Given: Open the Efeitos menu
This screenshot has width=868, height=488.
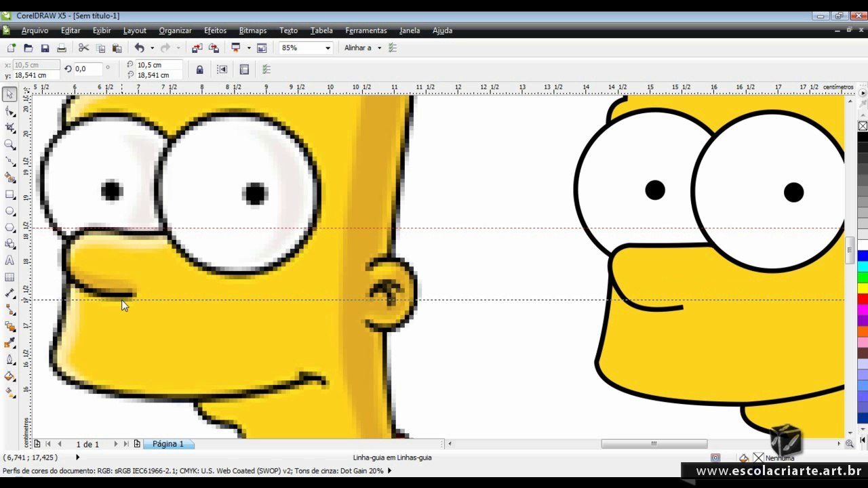Looking at the screenshot, I should pyautogui.click(x=215, y=30).
